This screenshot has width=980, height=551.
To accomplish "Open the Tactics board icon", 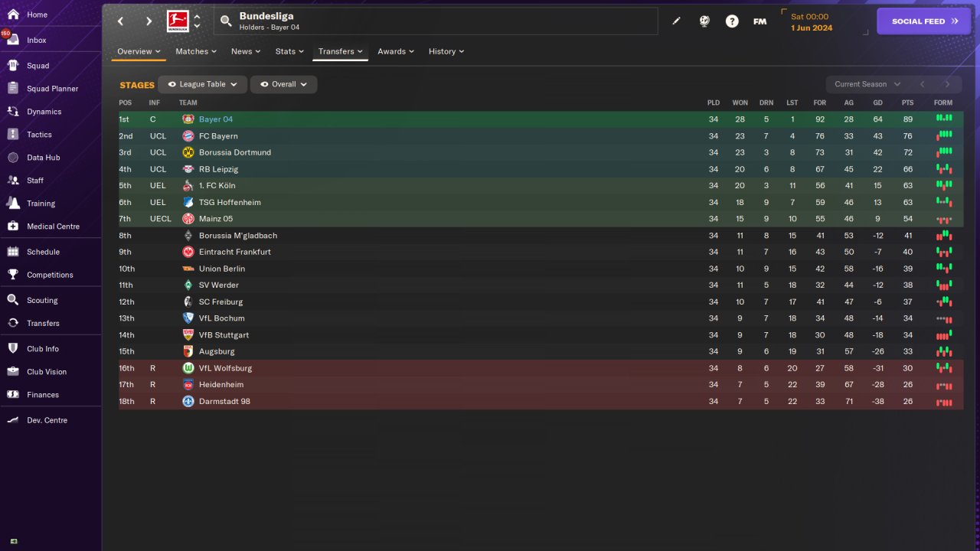I will point(13,135).
